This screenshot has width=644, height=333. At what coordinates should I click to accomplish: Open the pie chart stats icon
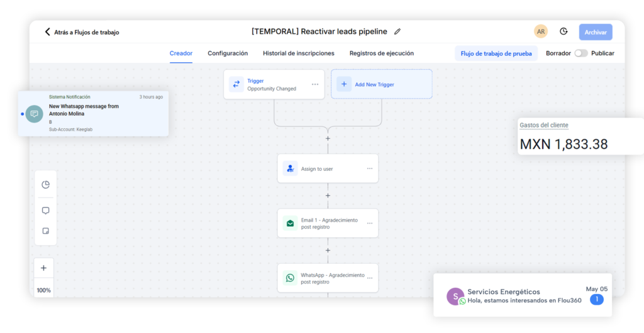[45, 185]
